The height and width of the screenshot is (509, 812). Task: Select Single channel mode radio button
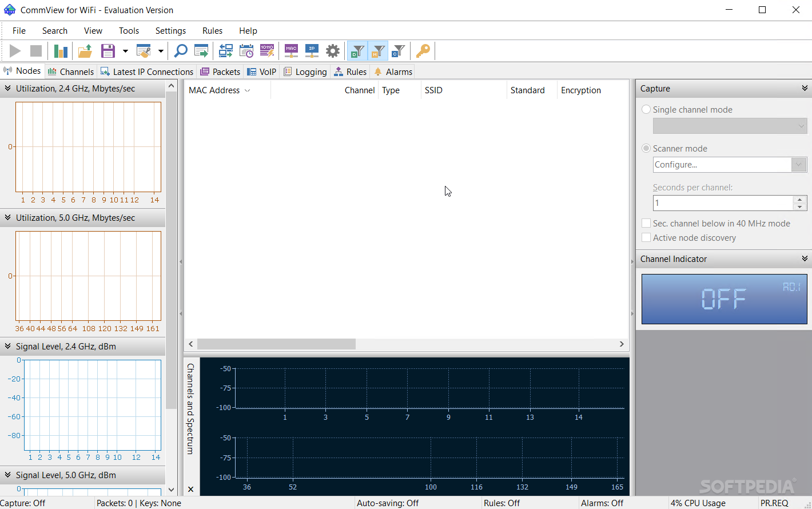pos(646,109)
